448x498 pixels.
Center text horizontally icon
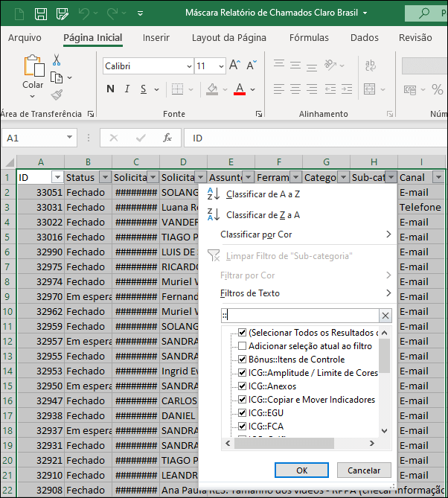click(x=295, y=89)
